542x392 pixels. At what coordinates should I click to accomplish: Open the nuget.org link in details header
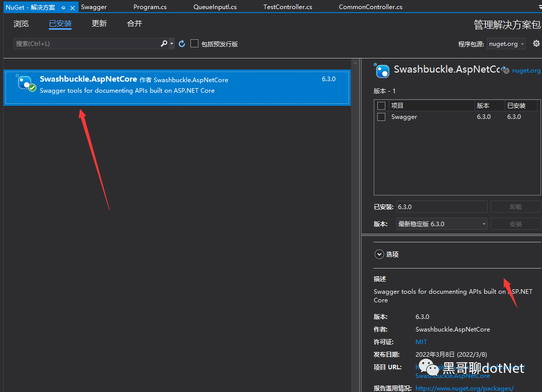click(x=526, y=71)
